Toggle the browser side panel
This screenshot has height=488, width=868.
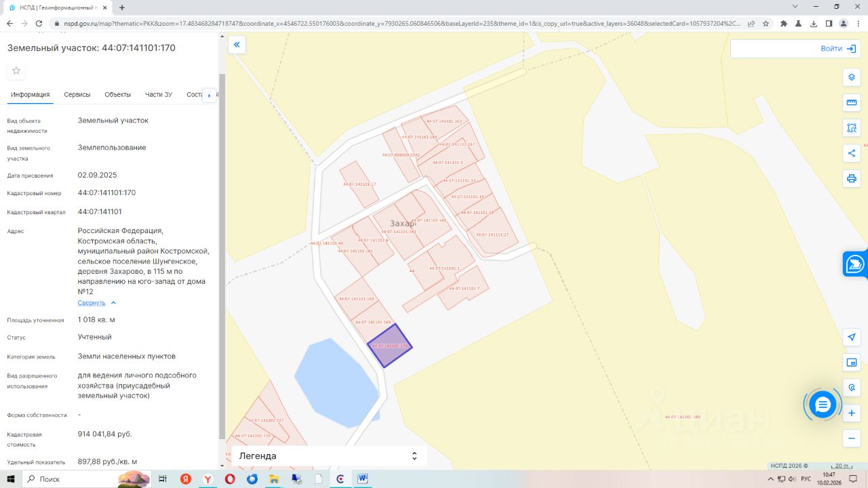(829, 23)
